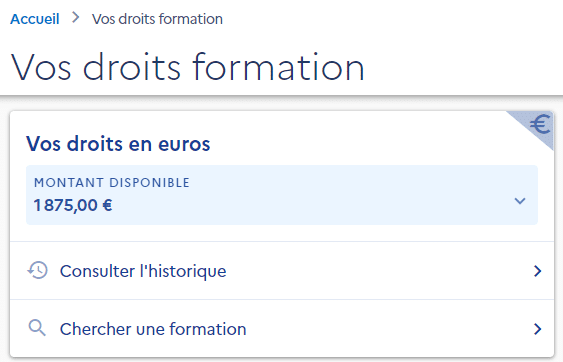Select the 'Vos droits formation' breadcrumb item

[x=157, y=19]
